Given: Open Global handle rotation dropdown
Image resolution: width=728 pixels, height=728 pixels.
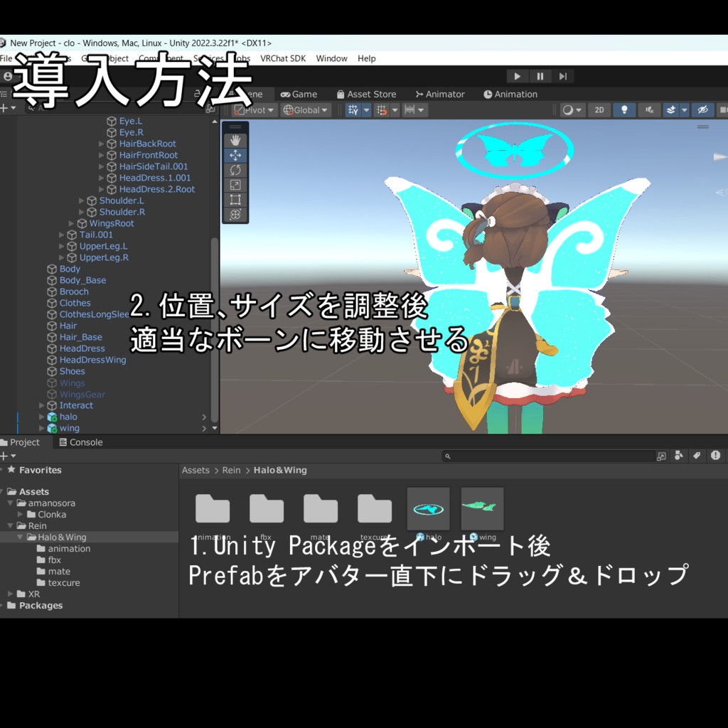Looking at the screenshot, I should tap(306, 110).
